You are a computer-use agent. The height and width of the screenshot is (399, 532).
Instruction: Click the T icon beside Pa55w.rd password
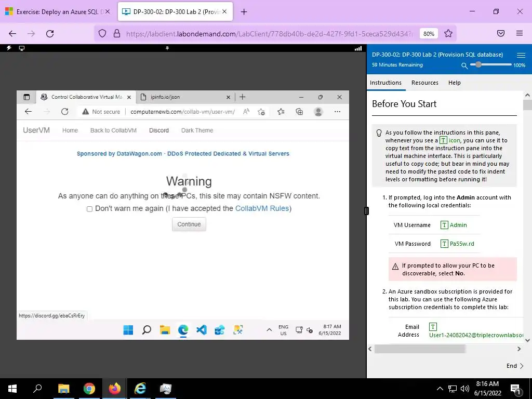click(x=444, y=244)
